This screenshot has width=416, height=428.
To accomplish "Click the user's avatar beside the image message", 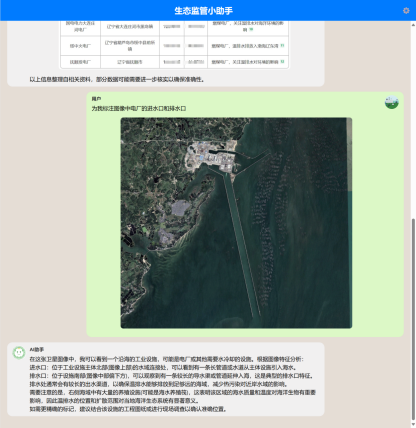I will 392,102.
